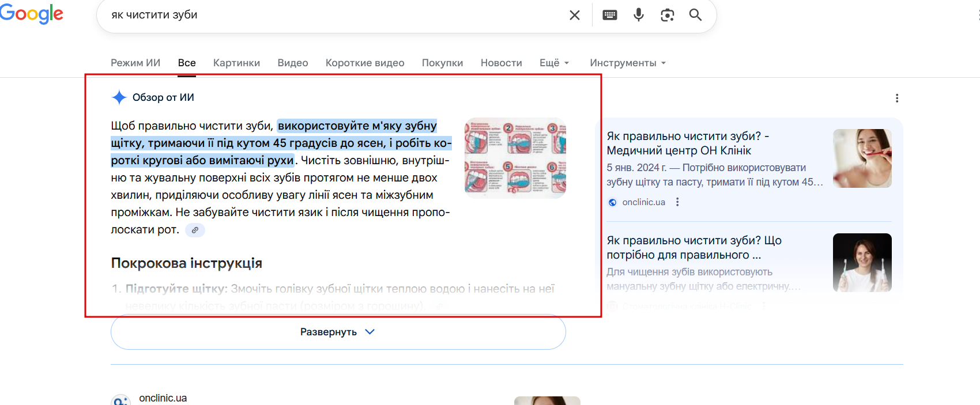Viewport: 980px width, 405px height.
Task: Click step text 'Підготуйте щітку:'
Action: (x=176, y=289)
